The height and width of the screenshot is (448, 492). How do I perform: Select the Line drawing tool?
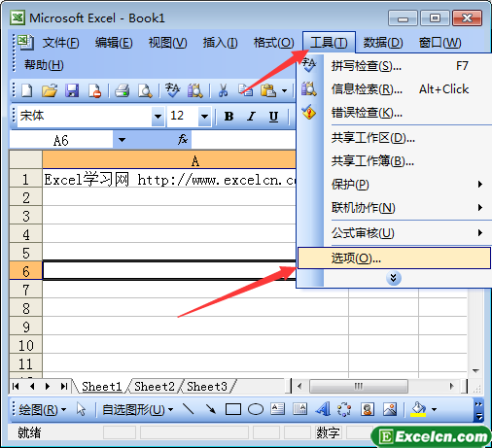(189, 409)
